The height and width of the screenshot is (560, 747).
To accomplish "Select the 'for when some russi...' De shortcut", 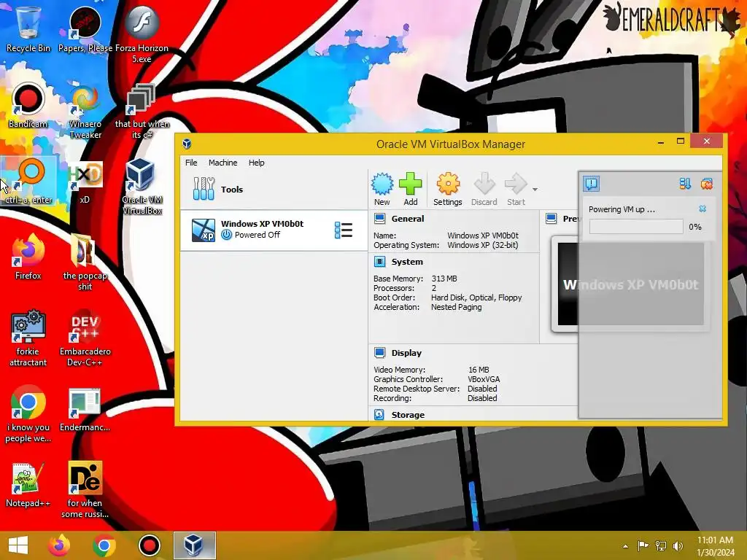I will click(85, 489).
